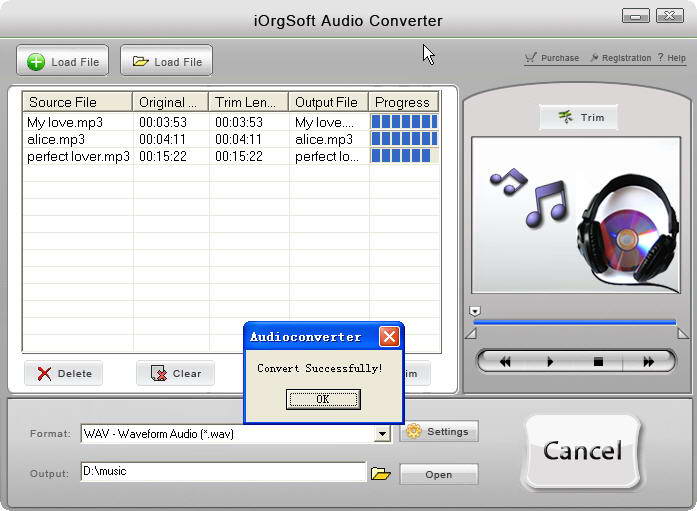Click the headphones preview image
This screenshot has width=697, height=511.
click(576, 215)
